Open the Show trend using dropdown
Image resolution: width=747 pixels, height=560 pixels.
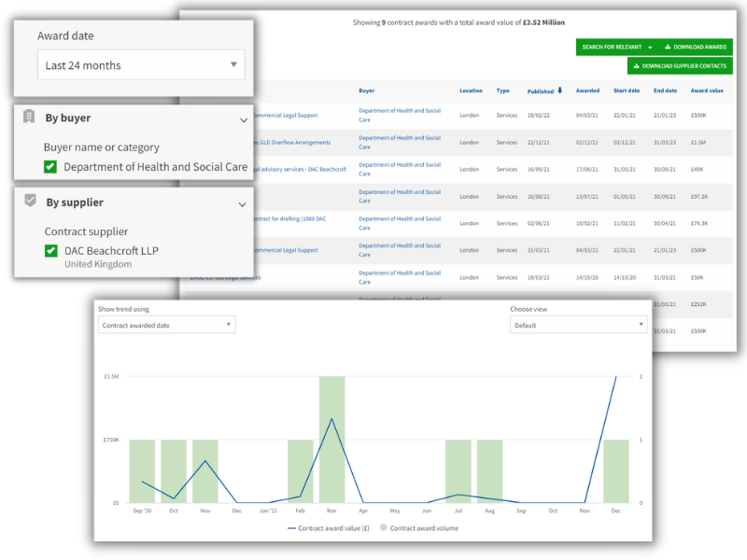click(166, 325)
